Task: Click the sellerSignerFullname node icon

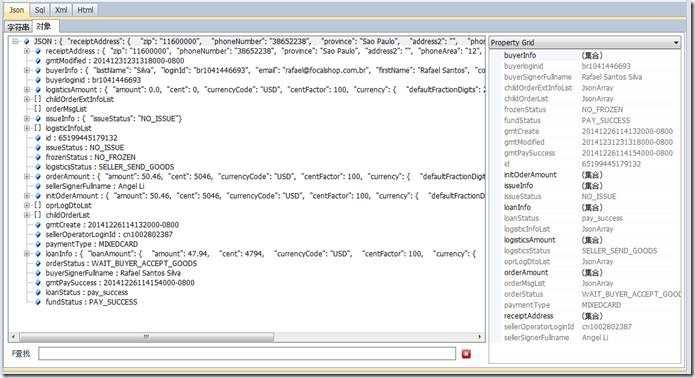Action: 38,187
